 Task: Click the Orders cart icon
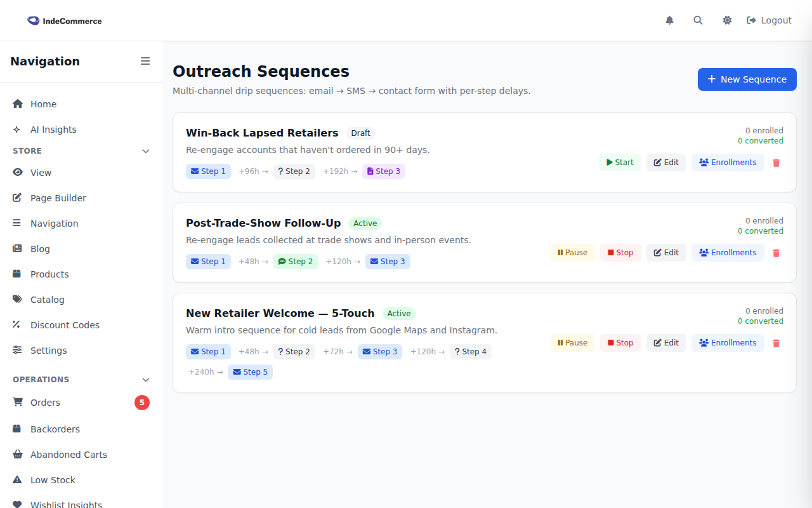click(x=17, y=403)
